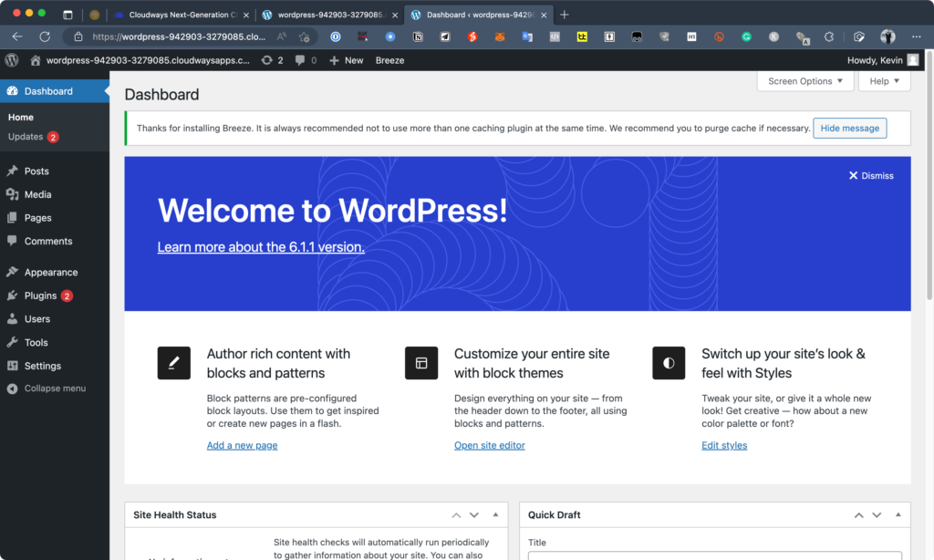Reload the page with refresh icon
Viewport: 934px width, 560px height.
pos(45,36)
